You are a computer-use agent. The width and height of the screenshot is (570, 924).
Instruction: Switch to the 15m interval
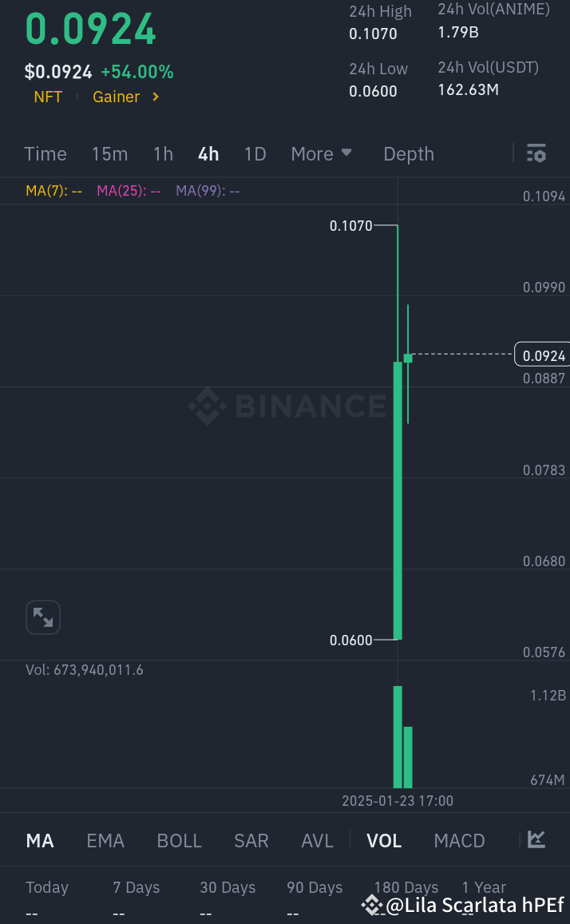click(109, 153)
